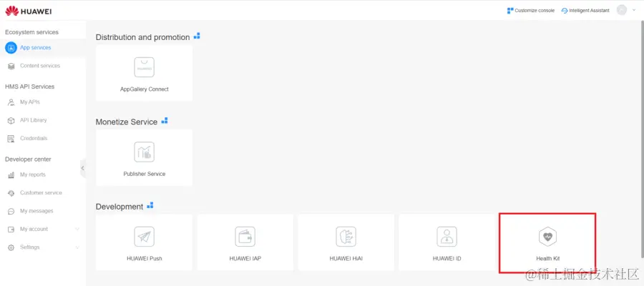Open AppGallery Connect card label
The image size is (644, 286).
pos(144,89)
